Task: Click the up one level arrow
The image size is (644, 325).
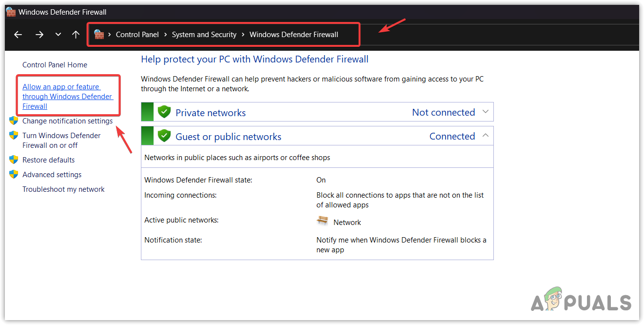Action: [x=76, y=35]
